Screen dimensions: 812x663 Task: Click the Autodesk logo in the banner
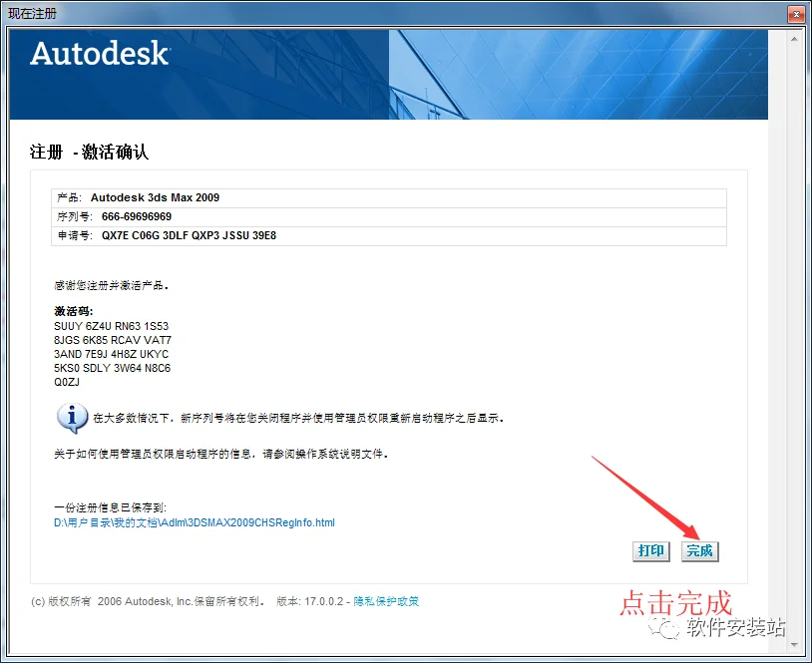(x=100, y=53)
